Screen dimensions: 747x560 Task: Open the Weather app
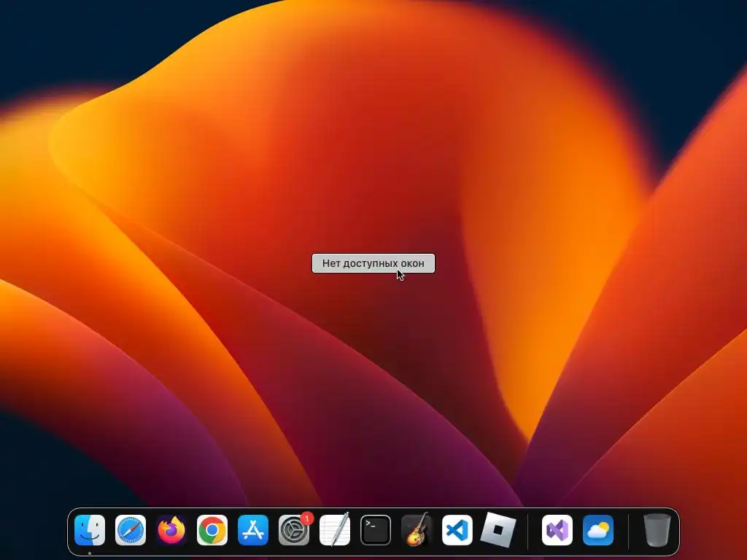coord(598,530)
